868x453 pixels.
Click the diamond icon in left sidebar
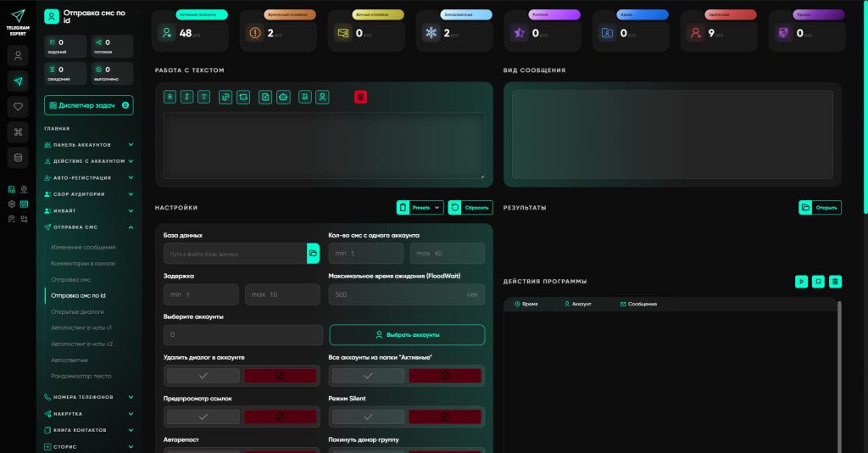point(19,107)
